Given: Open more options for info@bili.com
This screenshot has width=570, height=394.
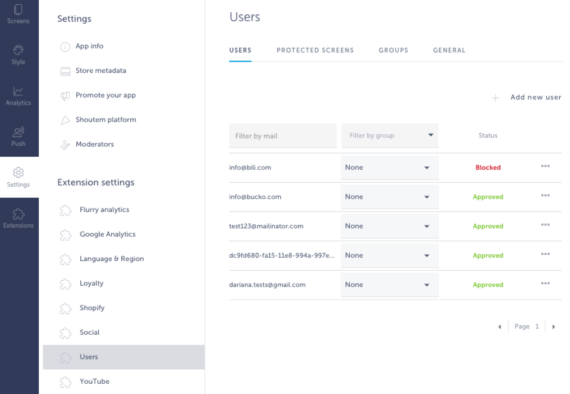Looking at the screenshot, I should click(545, 166).
